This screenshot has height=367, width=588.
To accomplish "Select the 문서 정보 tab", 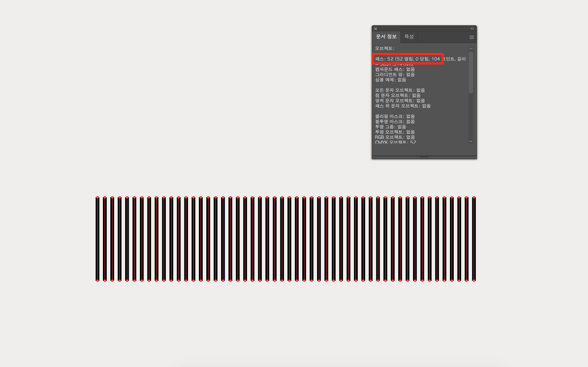I will coord(386,37).
